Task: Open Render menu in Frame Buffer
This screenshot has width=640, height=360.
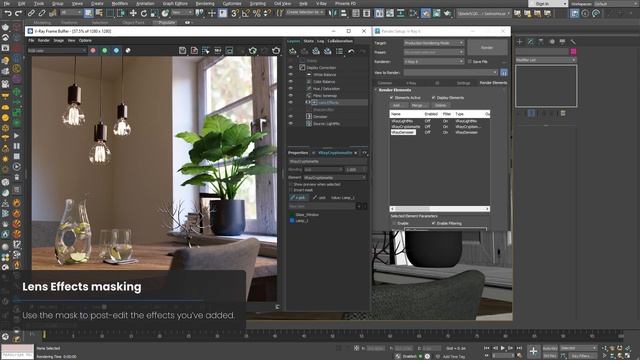Action: click(x=43, y=41)
